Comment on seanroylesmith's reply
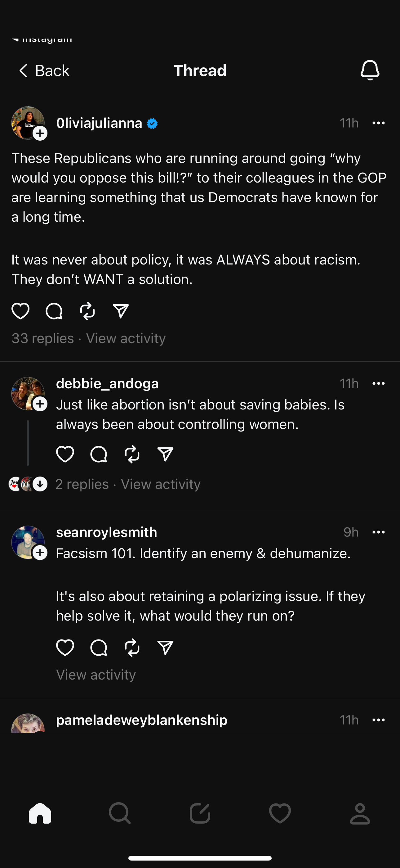The width and height of the screenshot is (400, 868). pos(99,647)
